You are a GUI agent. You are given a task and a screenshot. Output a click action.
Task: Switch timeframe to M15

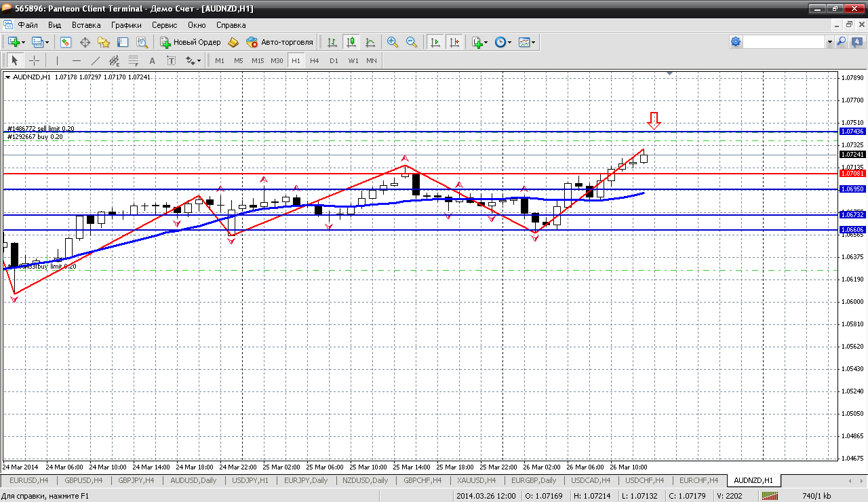pyautogui.click(x=258, y=60)
